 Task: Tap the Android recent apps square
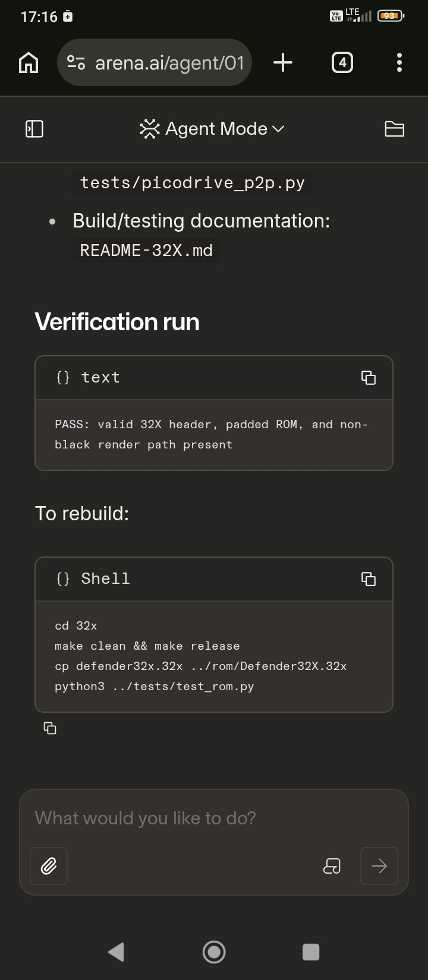click(311, 952)
